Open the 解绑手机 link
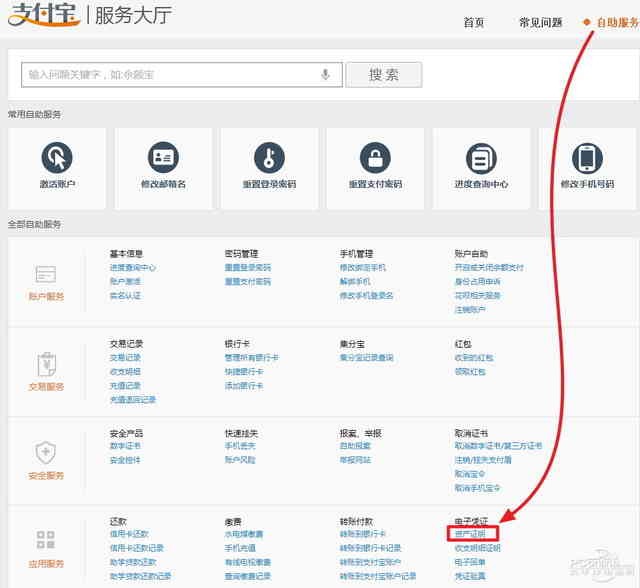Screen dimensions: 640x588 (355, 282)
